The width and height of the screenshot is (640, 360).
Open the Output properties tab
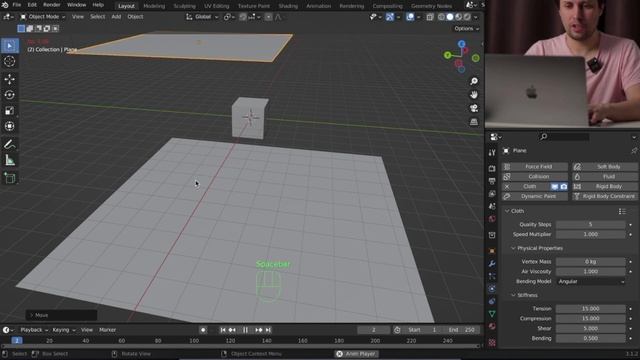(x=492, y=181)
